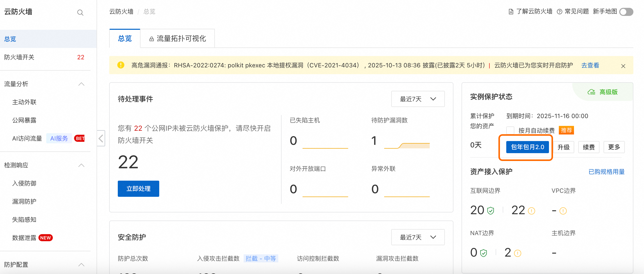Collapse the 流量分析 sidebar section
Viewport: 644px width, 274px height.
(x=81, y=84)
